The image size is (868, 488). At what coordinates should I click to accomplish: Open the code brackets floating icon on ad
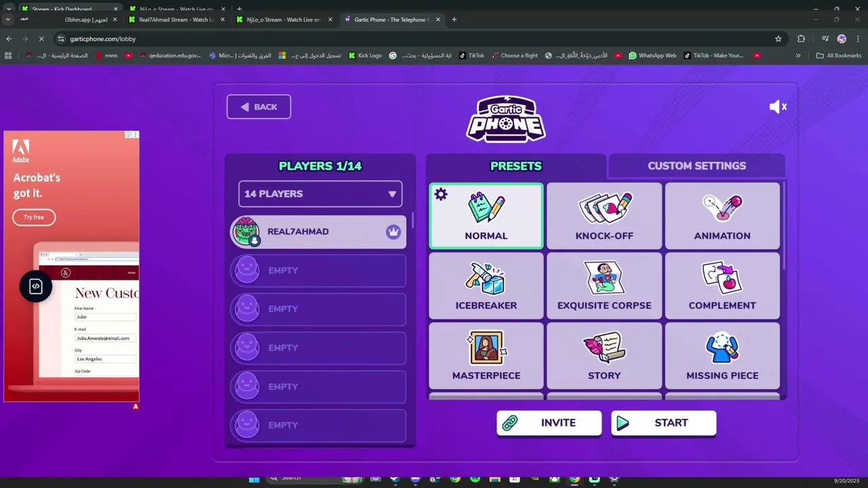(36, 286)
